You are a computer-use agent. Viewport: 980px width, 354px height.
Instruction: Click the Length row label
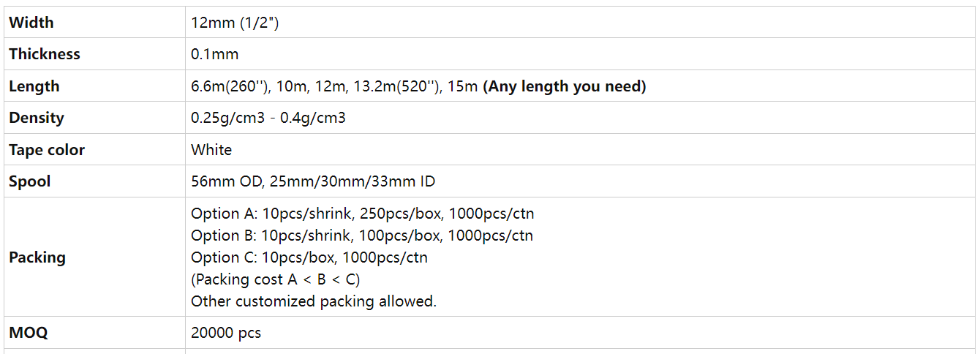[34, 86]
